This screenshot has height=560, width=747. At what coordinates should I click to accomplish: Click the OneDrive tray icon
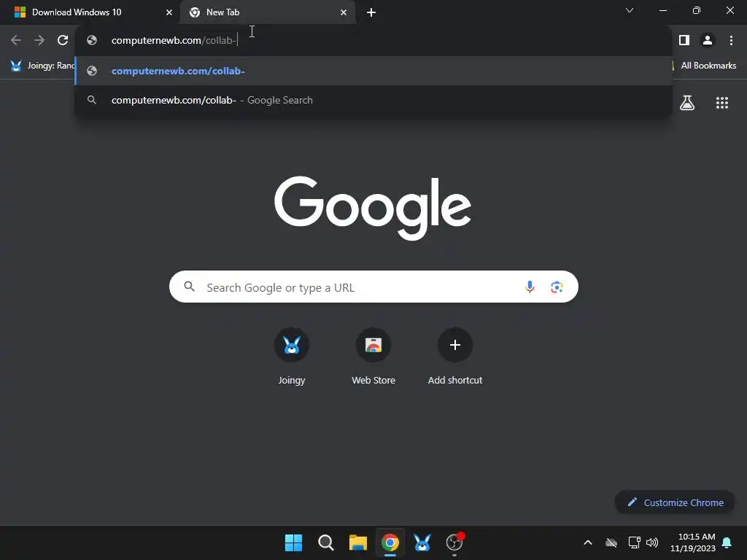611,542
